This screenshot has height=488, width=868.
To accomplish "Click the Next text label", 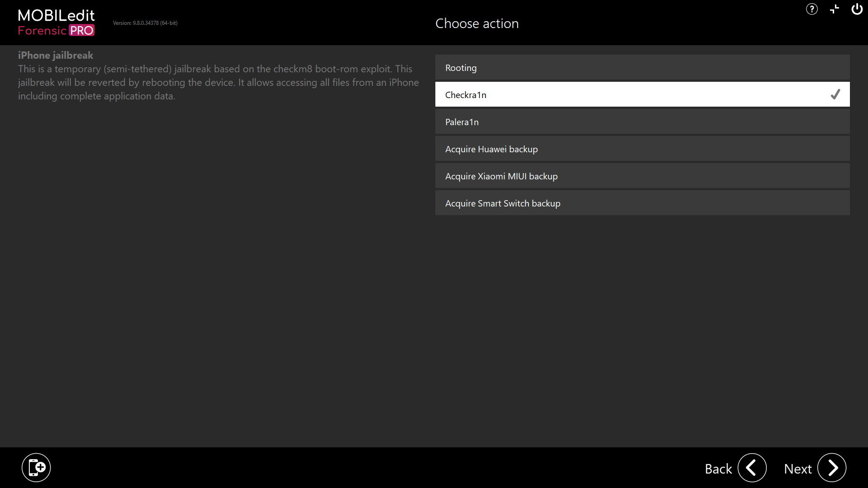I will pyautogui.click(x=798, y=469).
